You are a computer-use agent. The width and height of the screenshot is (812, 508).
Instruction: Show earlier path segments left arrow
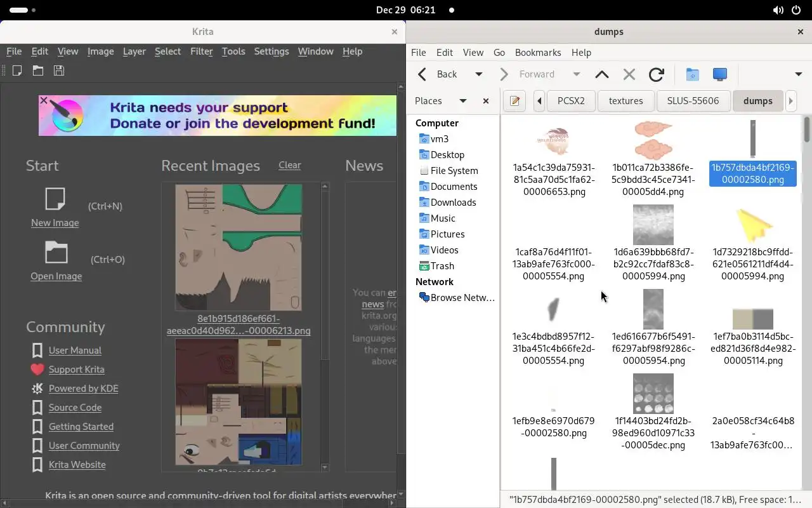539,101
